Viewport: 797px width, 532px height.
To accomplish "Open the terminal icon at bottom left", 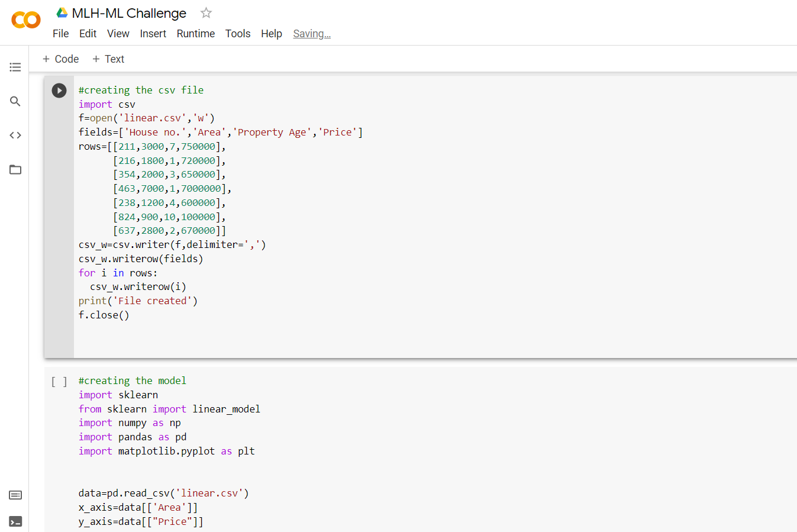I will point(15,521).
